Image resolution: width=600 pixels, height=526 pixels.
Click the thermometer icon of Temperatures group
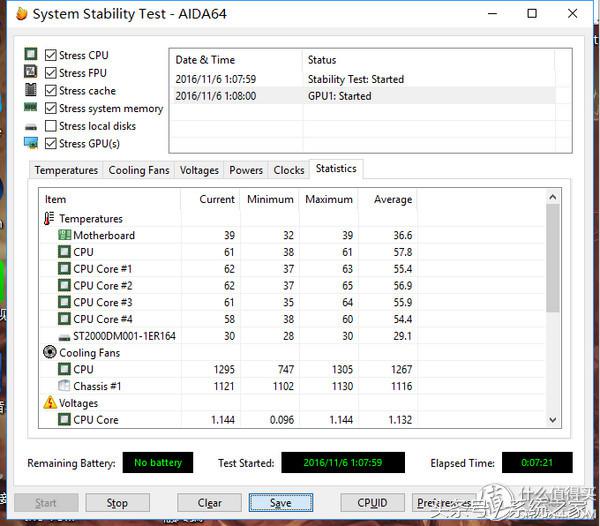tap(49, 218)
